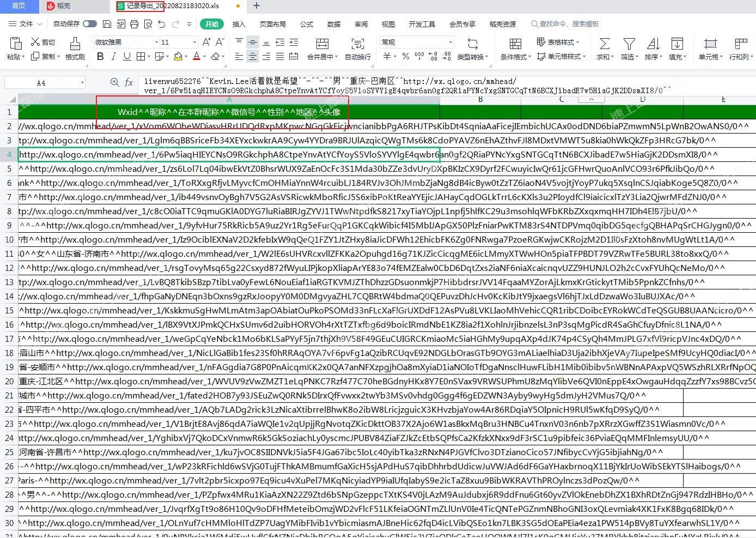This screenshot has width=756, height=538.
Task: Click the 首页 home tab
Action: [19, 6]
